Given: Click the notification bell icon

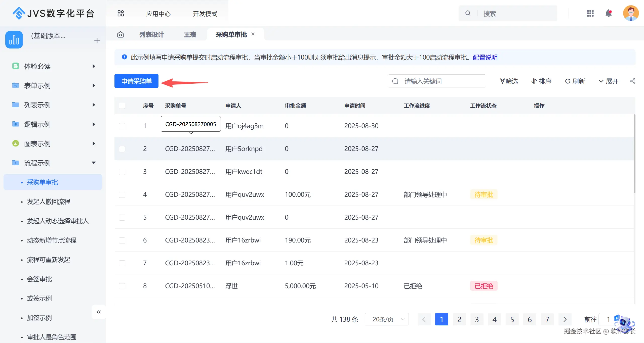Looking at the screenshot, I should coord(608,13).
